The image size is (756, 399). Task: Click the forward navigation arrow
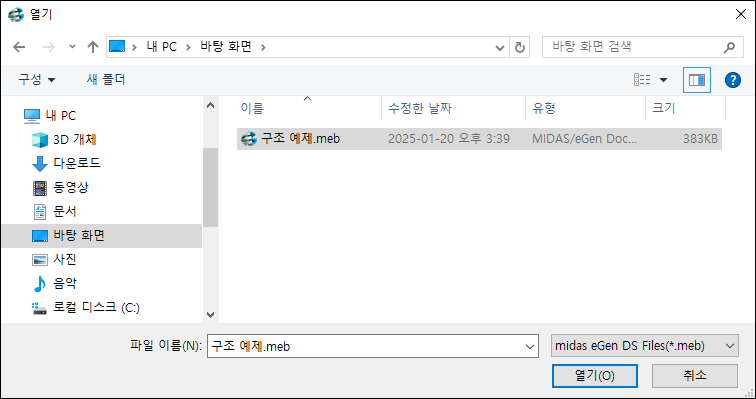[x=49, y=47]
